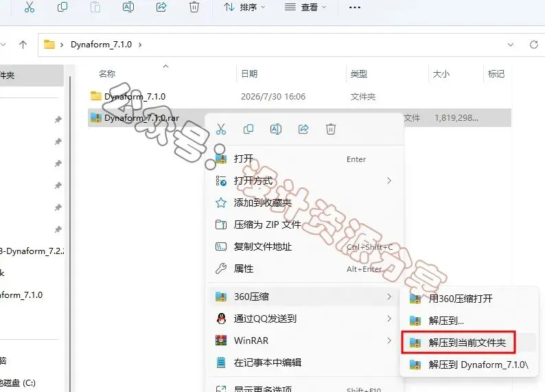Click Rename icon in context menu
Image resolution: width=545 pixels, height=392 pixels.
(276, 129)
